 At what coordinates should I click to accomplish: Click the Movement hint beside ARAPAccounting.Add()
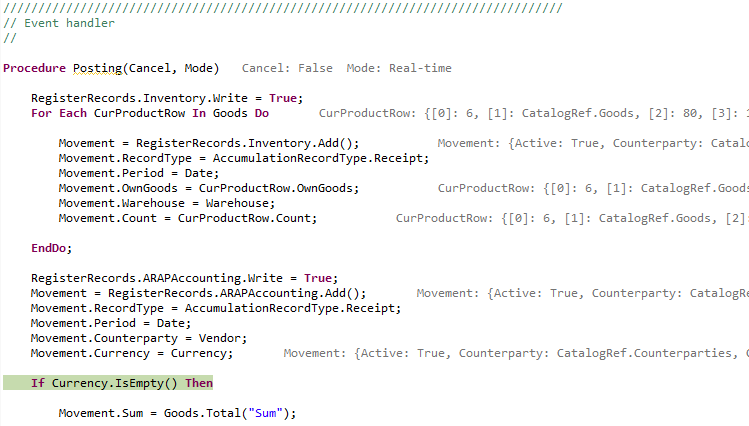tap(582, 293)
